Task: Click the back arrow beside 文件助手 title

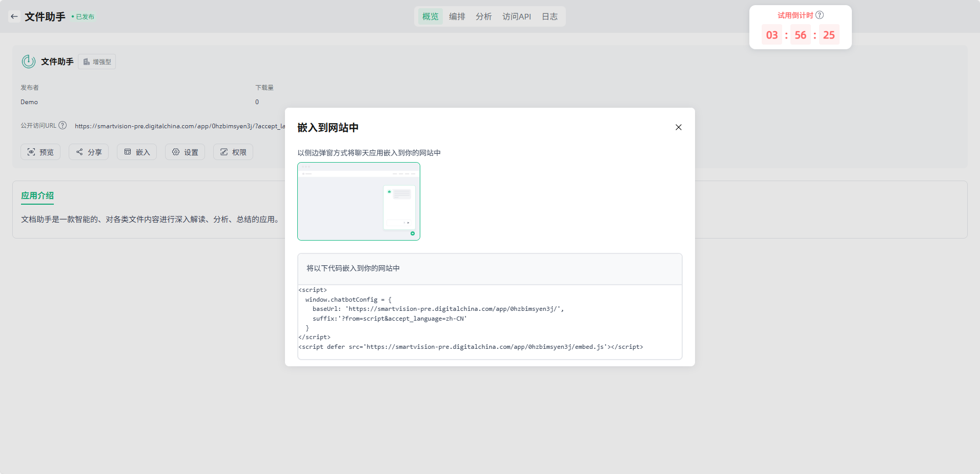Action: 14,16
